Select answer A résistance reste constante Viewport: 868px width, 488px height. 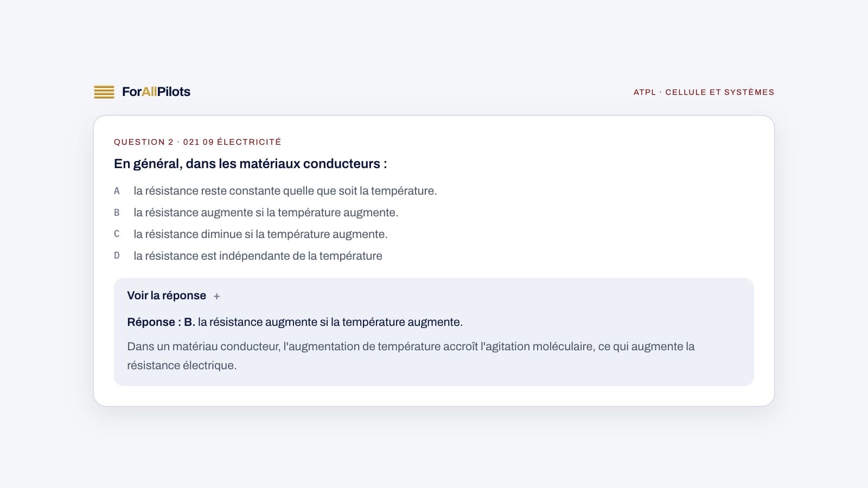[285, 191]
